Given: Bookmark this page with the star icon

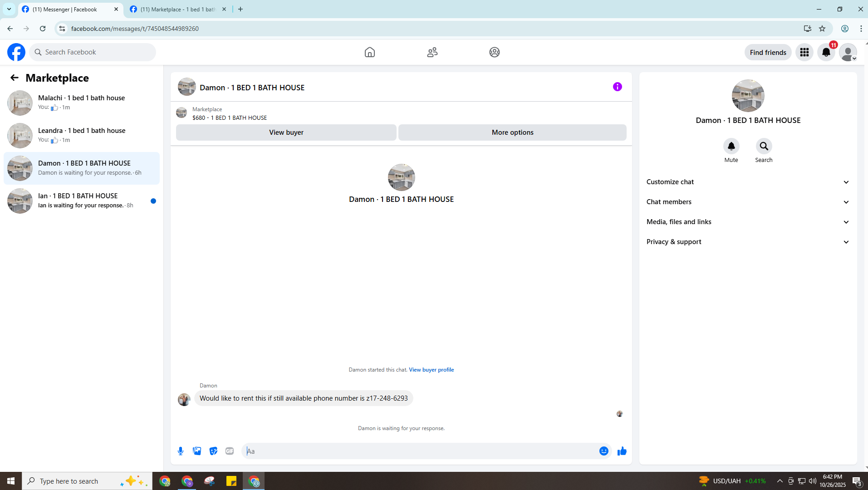Looking at the screenshot, I should pyautogui.click(x=822, y=29).
